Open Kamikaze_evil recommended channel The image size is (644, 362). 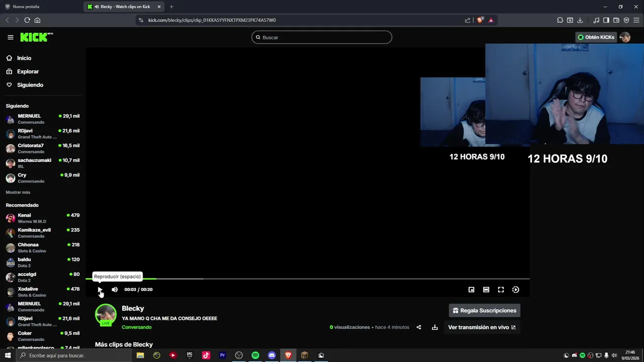coord(42,233)
